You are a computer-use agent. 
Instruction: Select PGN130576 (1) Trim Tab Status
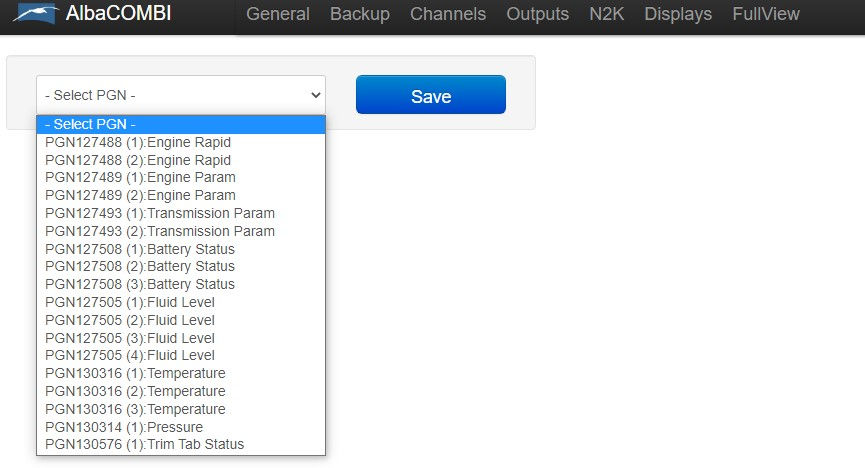coord(181,444)
